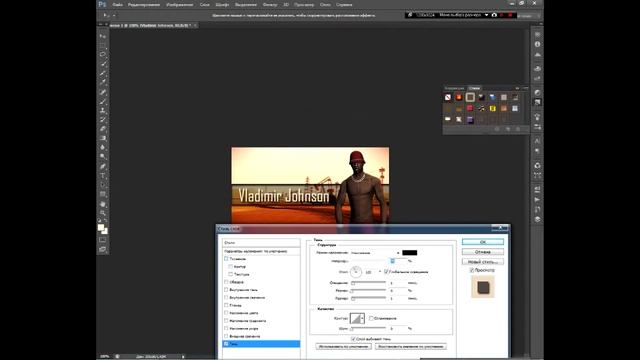Viewport: 640px width, 360px height.
Task: Open the Контур contour picker dropdown
Action: tap(362, 318)
